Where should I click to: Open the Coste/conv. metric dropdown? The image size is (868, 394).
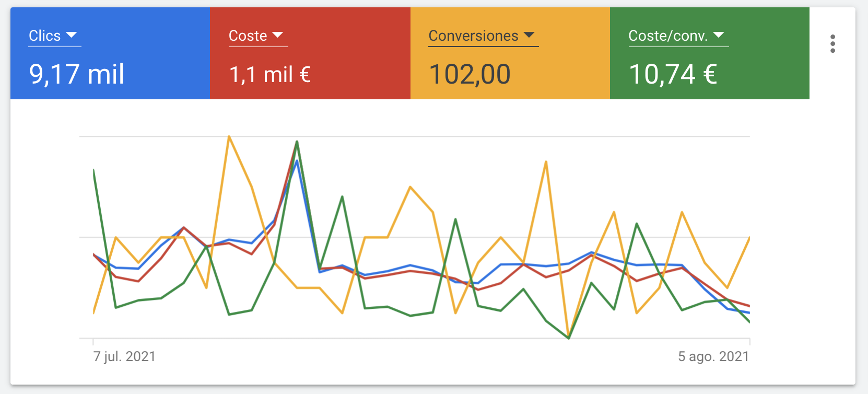(x=678, y=36)
